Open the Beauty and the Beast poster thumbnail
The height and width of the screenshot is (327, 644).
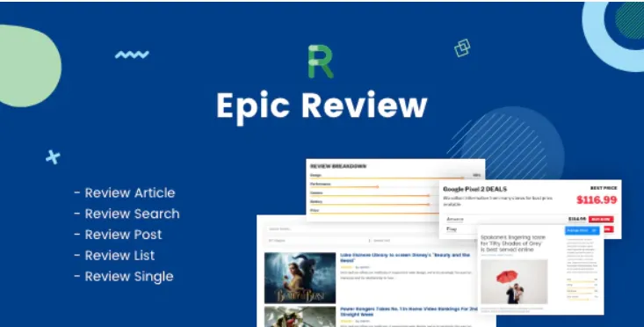[x=300, y=278]
